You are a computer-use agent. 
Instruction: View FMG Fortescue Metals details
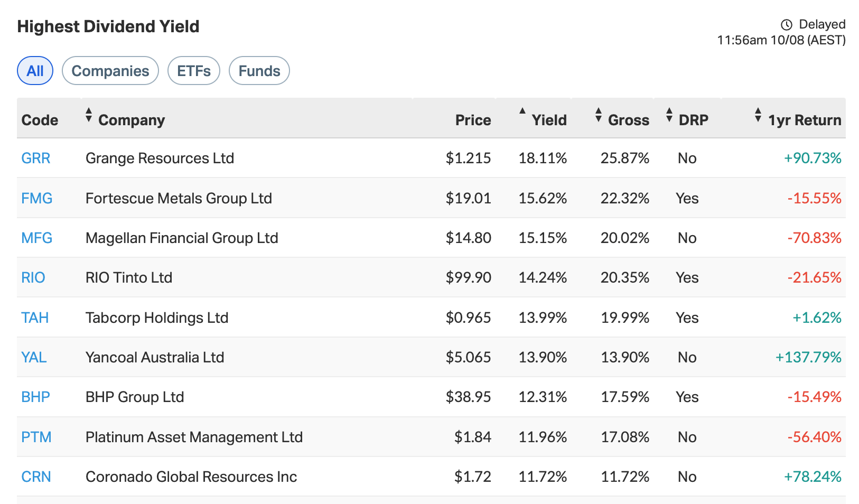pos(36,198)
